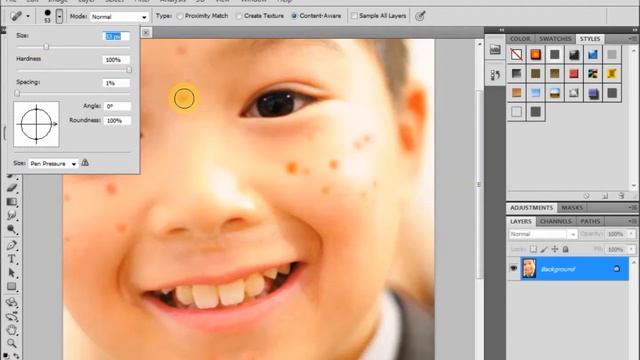Apply the Default Style (None) red-slash swatch

coord(516,54)
